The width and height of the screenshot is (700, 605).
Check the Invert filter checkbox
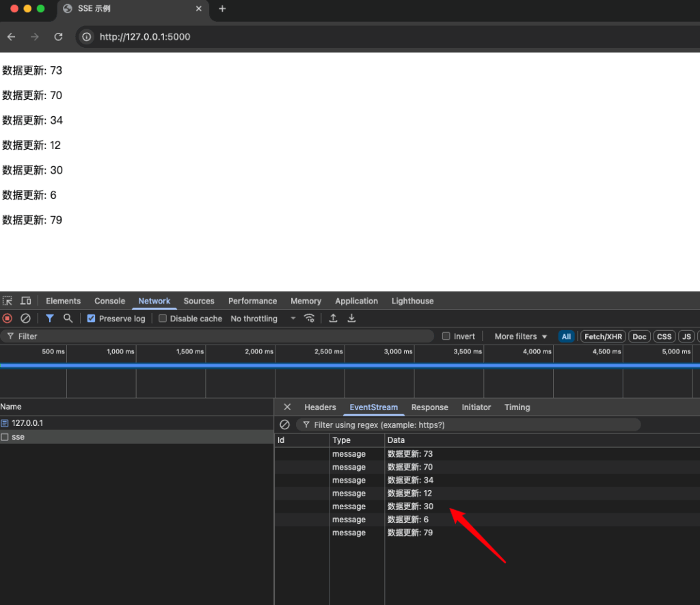coord(446,336)
